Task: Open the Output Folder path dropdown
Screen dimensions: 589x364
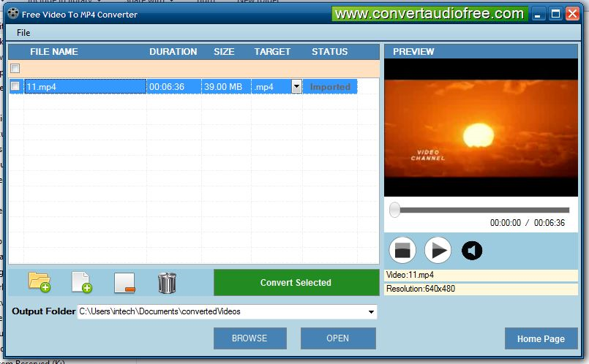Action: coord(371,312)
